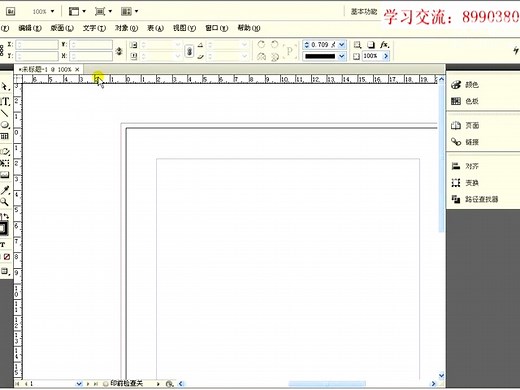
Task: Open the shear angle dropdown
Action: coord(244,56)
